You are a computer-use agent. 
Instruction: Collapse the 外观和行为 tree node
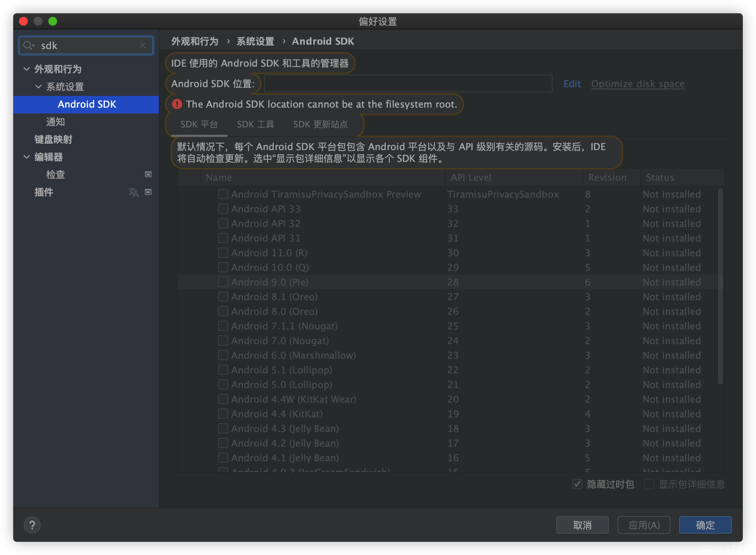(x=27, y=69)
